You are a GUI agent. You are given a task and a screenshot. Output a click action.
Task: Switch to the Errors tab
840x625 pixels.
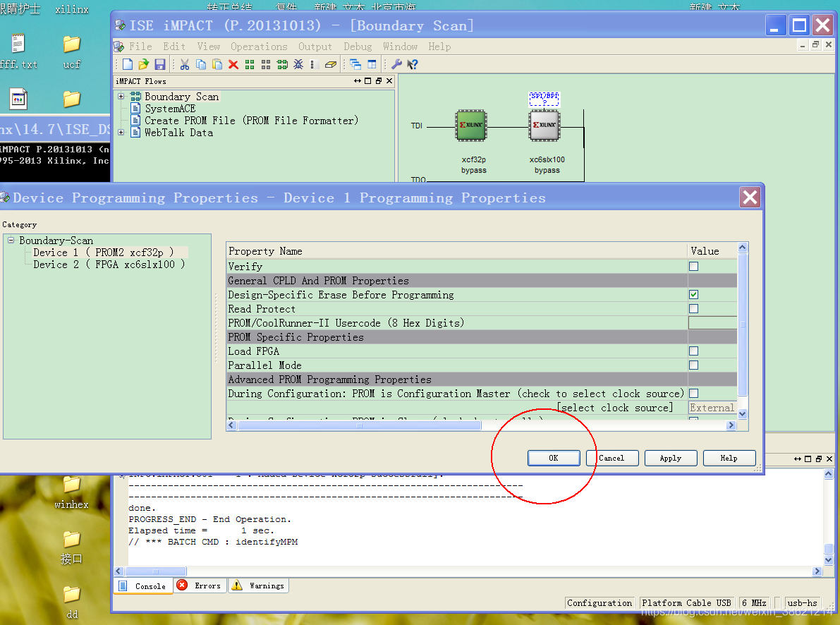point(200,586)
